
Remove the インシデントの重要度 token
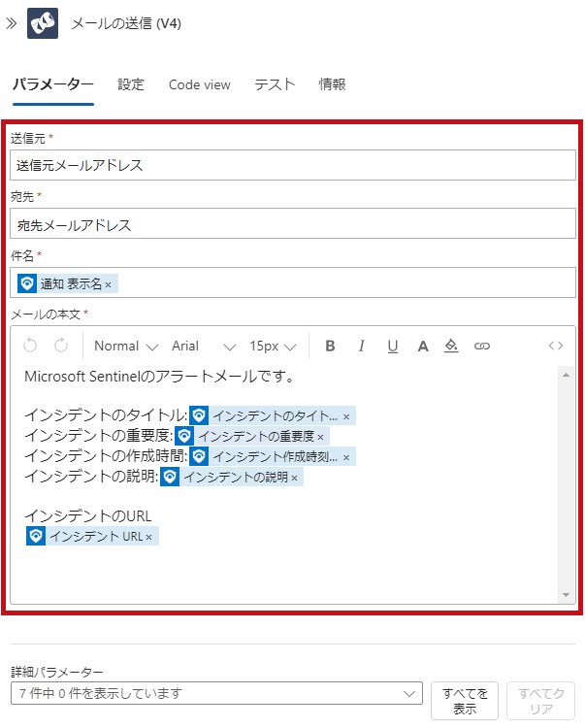pos(320,438)
